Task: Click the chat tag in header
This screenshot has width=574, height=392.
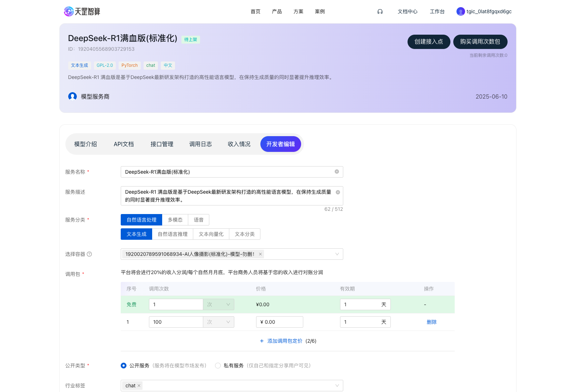Action: 151,65
